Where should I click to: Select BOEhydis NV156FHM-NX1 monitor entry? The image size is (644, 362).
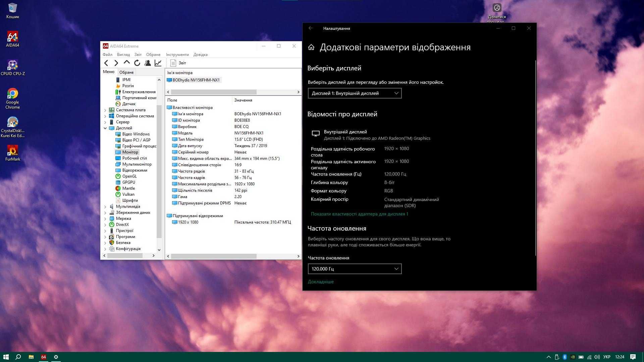pyautogui.click(x=194, y=80)
